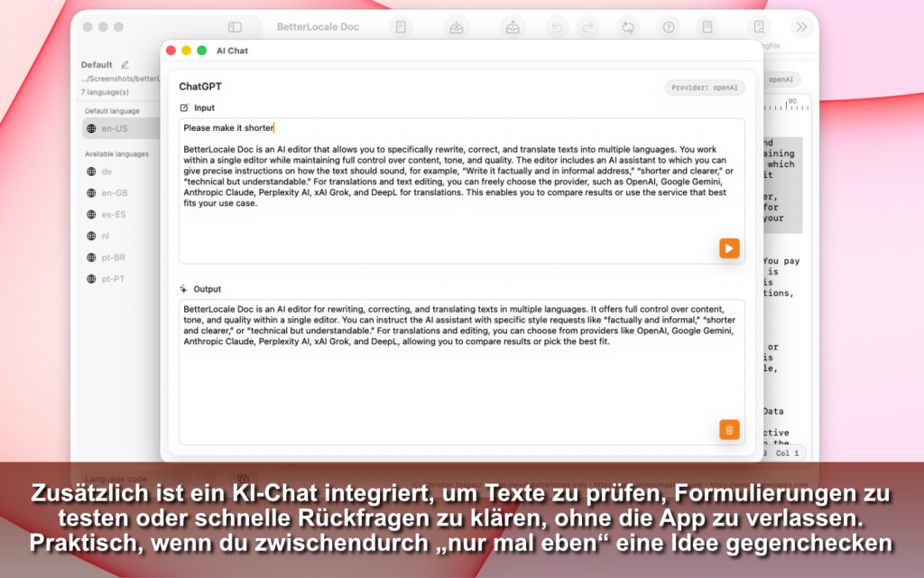Click the import tray icon in the toolbar
Viewport: 924px width, 578px height.
pos(457,27)
